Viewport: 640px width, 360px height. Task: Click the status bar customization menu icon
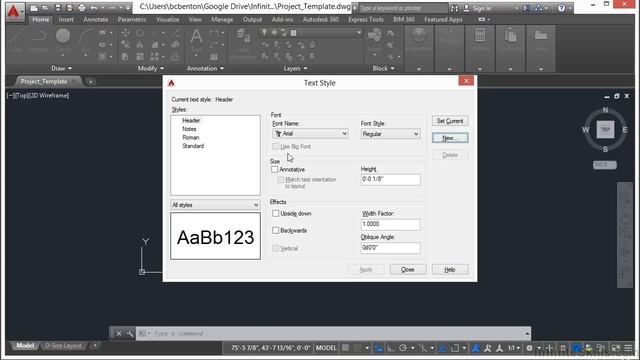tap(628, 348)
